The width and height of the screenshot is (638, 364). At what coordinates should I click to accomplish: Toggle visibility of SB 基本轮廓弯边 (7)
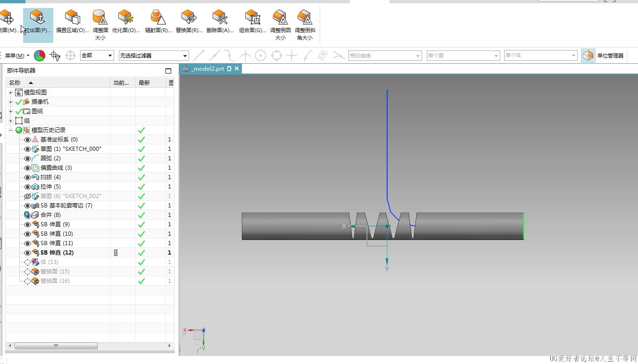(x=27, y=206)
